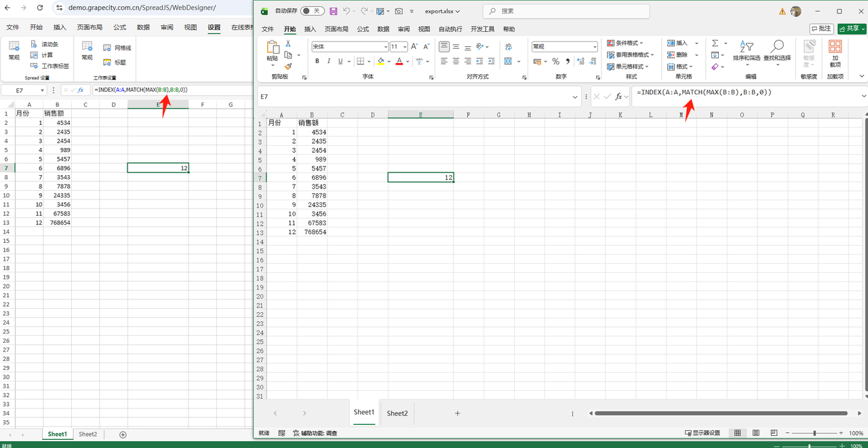Image resolution: width=868 pixels, height=448 pixels.
Task: Switch to the 公式 tab in Excel
Action: [363, 29]
